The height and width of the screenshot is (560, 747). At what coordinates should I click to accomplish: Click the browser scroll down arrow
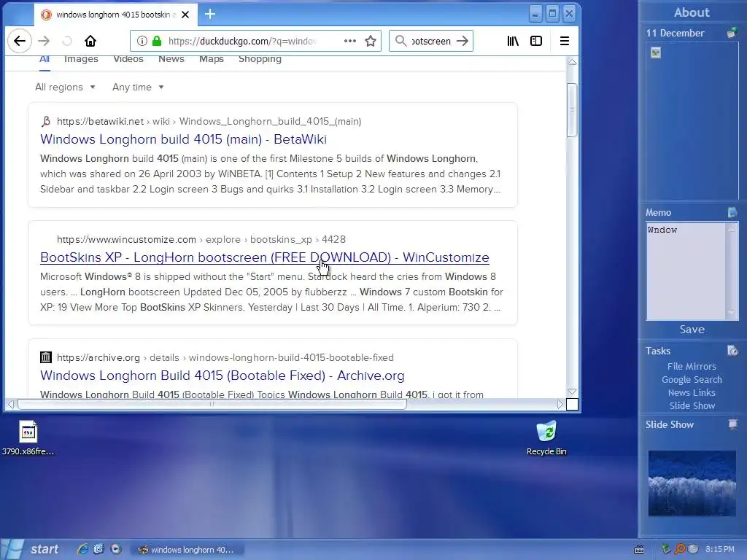tap(572, 392)
